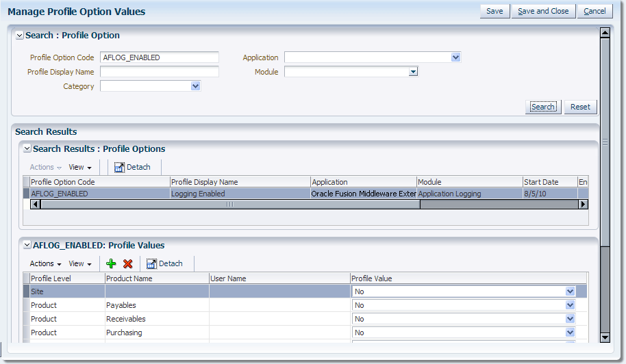626x364 pixels.
Task: Click the results table scroll-right arrow
Action: tap(583, 204)
